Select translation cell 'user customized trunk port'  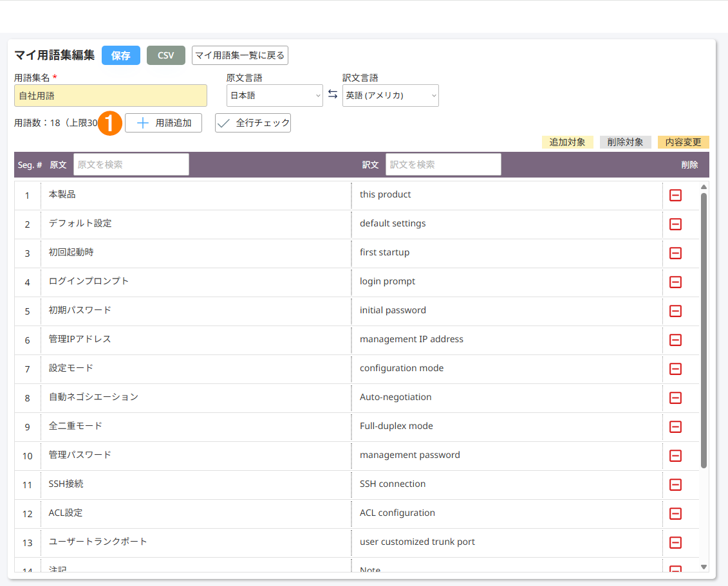[507, 542]
